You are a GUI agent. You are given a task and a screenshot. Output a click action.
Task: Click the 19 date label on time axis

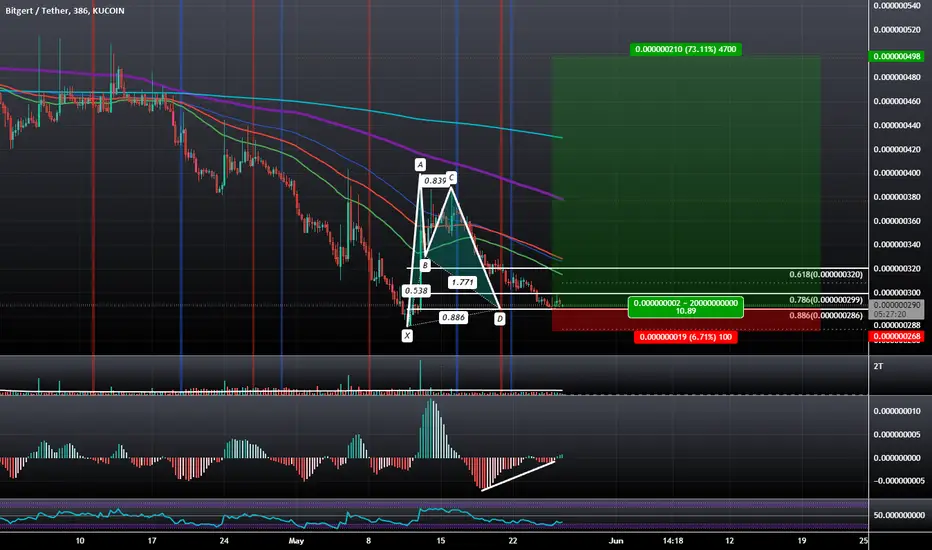(801, 540)
